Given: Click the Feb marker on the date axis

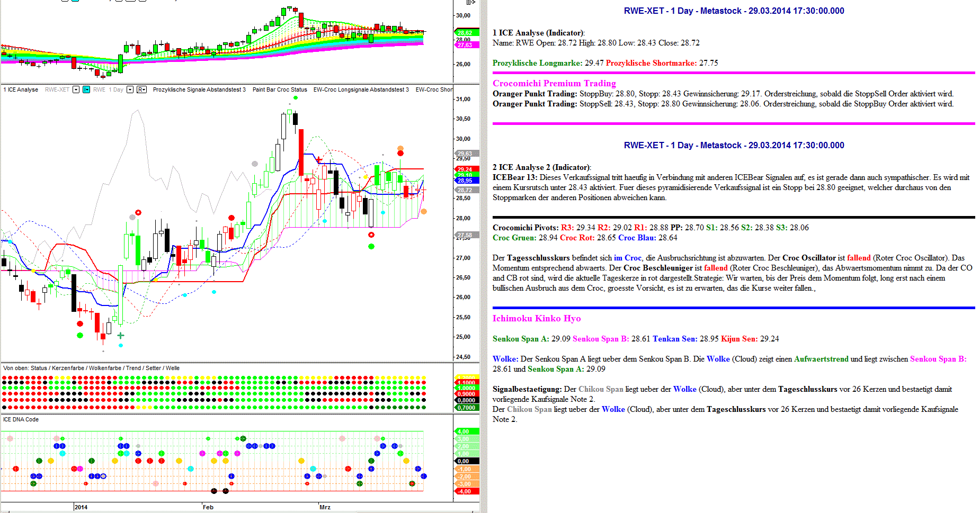Looking at the screenshot, I should pyautogui.click(x=208, y=507).
